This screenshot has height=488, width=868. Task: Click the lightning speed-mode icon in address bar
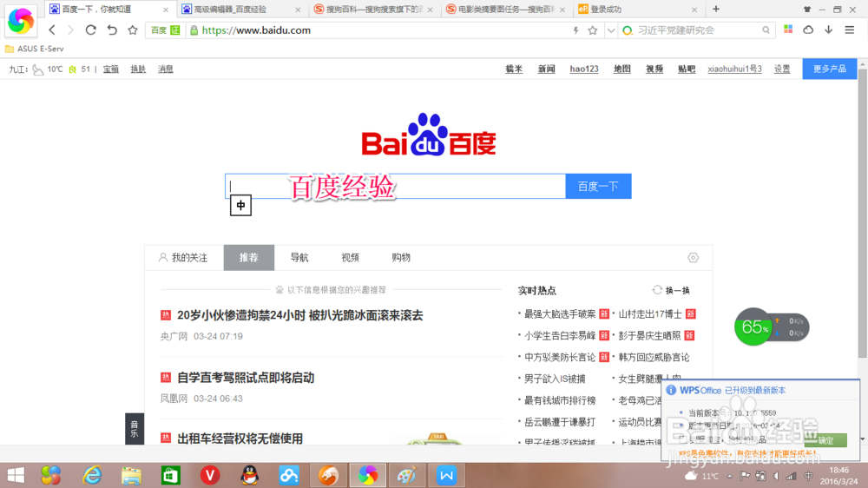coord(575,30)
